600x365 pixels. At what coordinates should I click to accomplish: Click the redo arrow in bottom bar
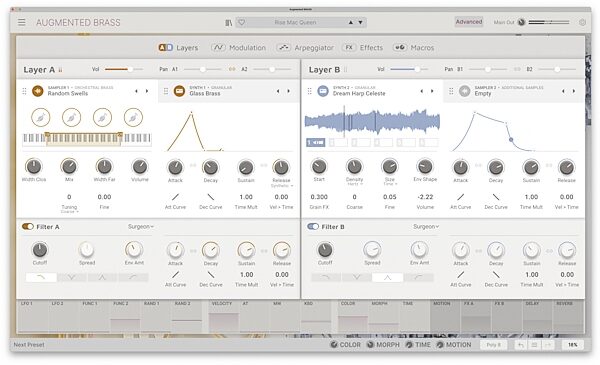[548, 345]
